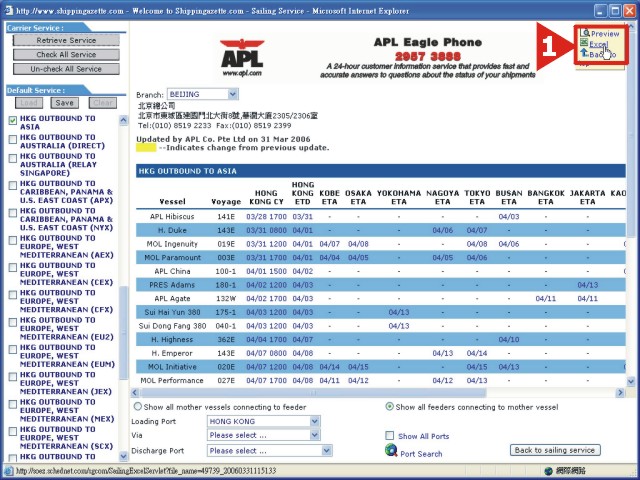Click voyage 132W for APL Agate

click(226, 299)
